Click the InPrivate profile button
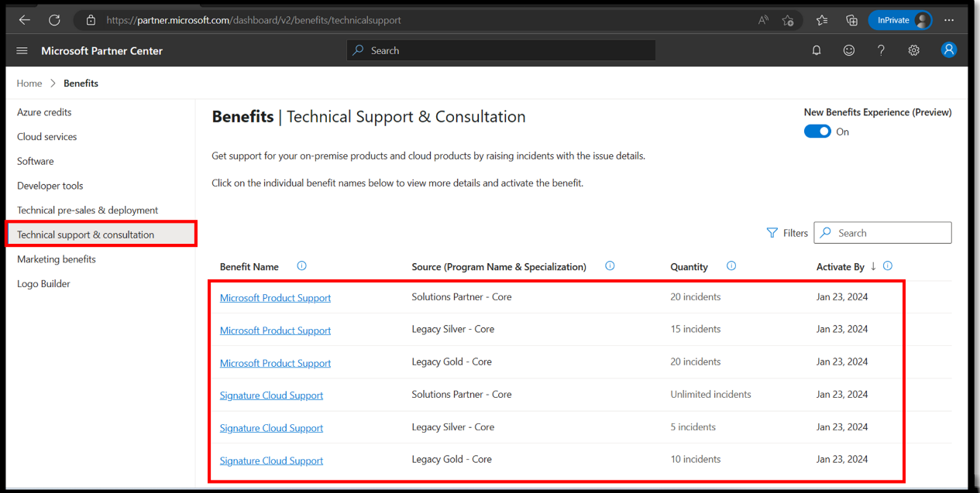 click(x=900, y=20)
